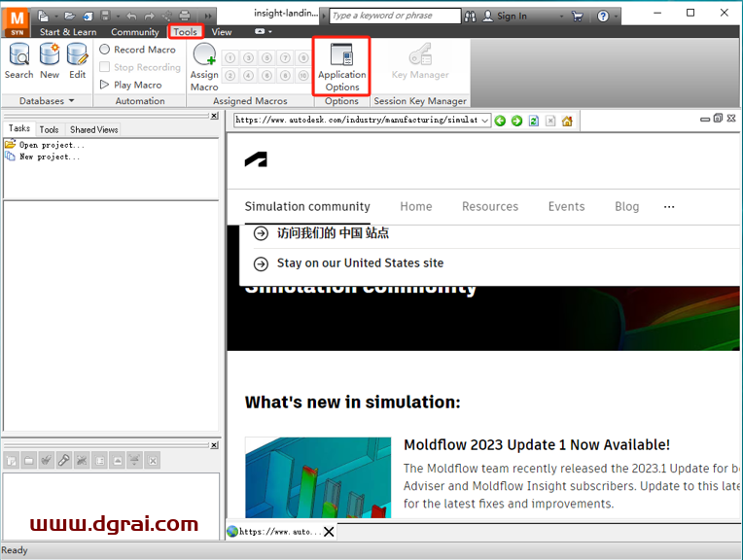Click Edit database icon
This screenshot has height=560, width=743.
pyautogui.click(x=77, y=60)
